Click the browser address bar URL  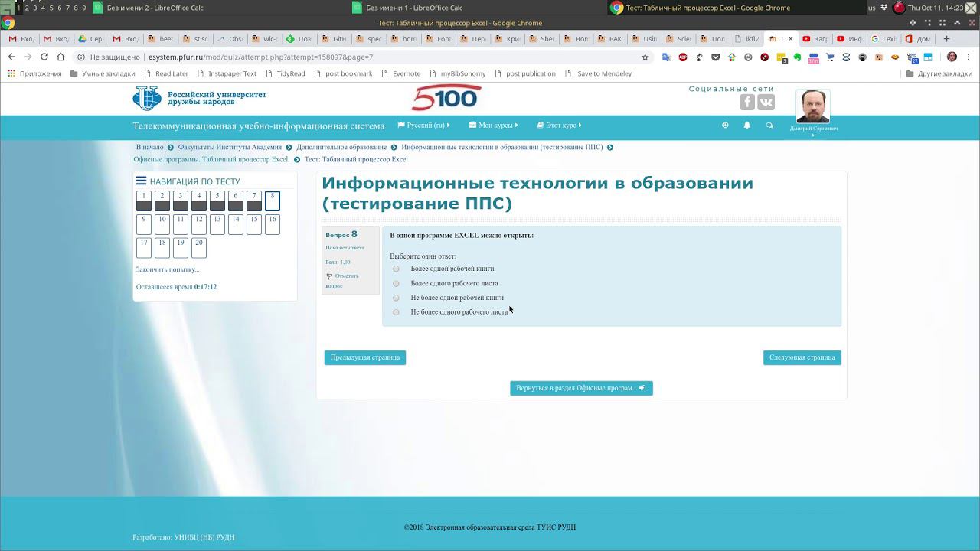[x=260, y=57]
